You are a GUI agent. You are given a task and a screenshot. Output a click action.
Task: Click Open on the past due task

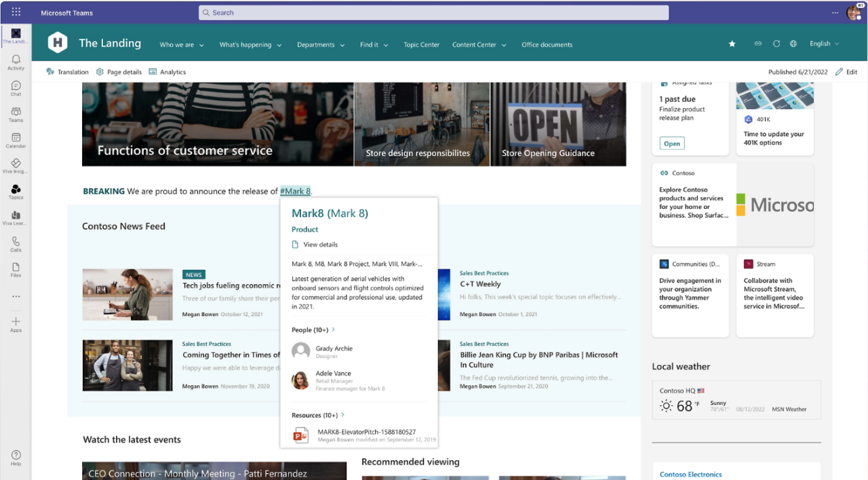671,143
